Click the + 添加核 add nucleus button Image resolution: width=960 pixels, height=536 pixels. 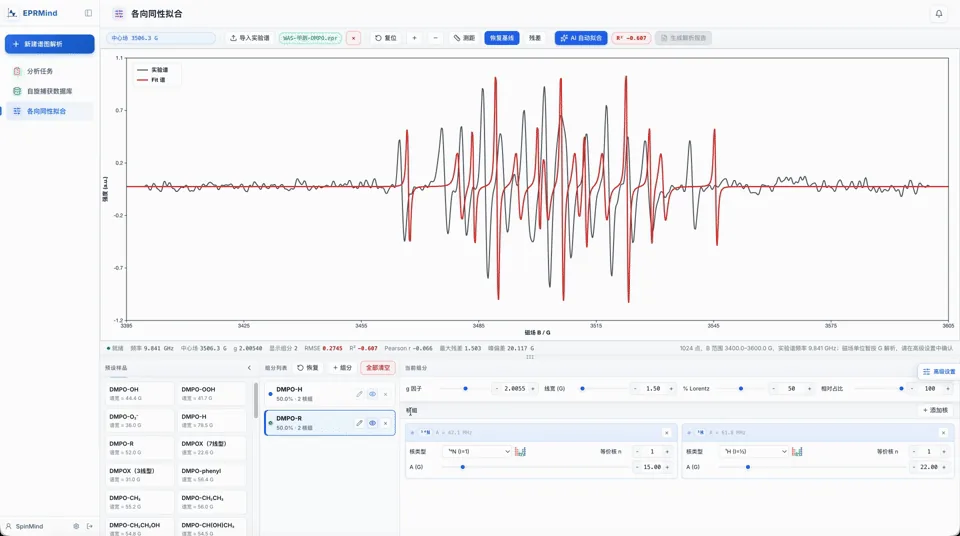(935, 410)
